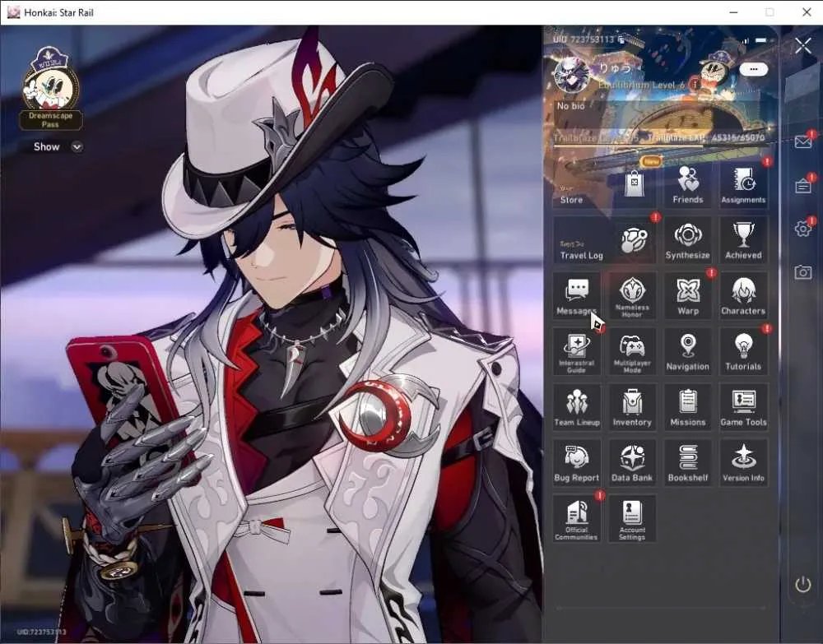This screenshot has height=644, width=823.
Task: Expand the Show dropdown arrow
Action: 77,147
